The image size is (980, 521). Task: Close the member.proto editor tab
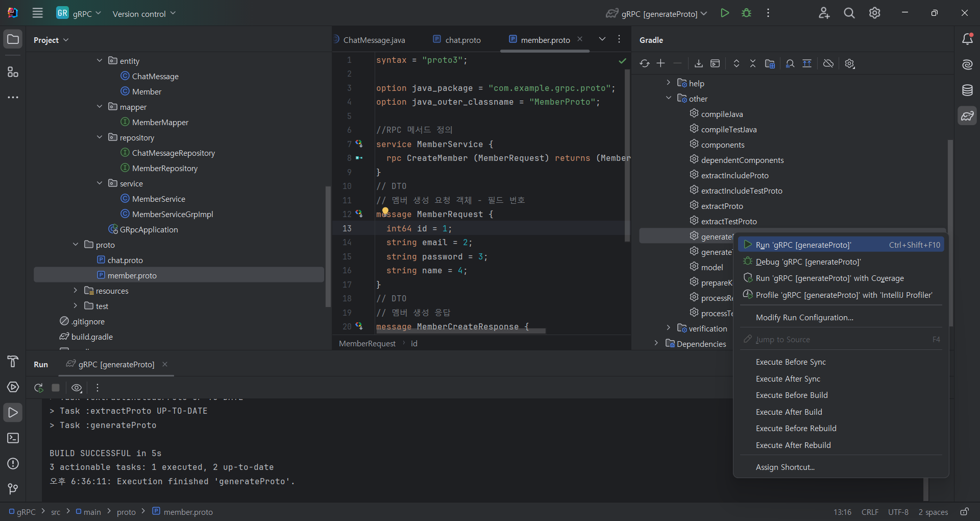pyautogui.click(x=580, y=39)
